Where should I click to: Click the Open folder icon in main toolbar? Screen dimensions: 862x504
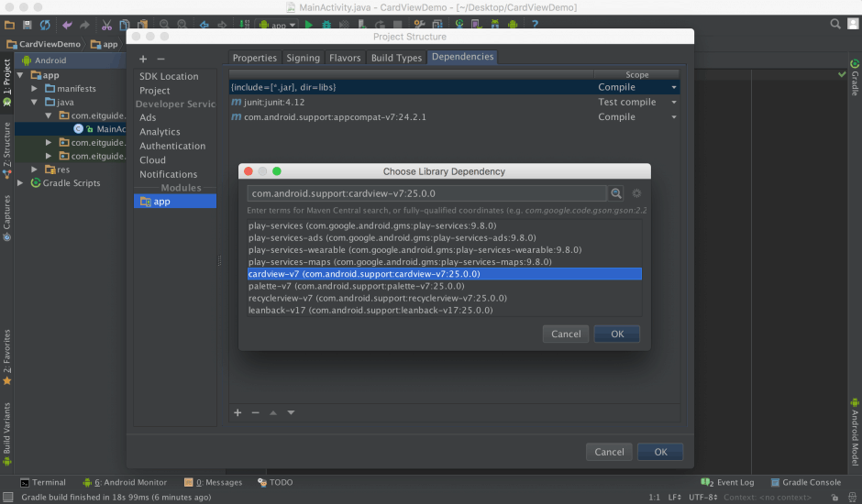(9, 25)
